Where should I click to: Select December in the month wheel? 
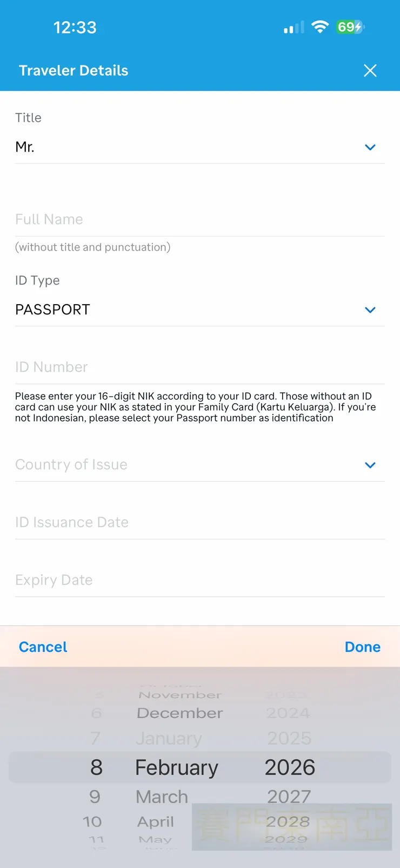[179, 713]
